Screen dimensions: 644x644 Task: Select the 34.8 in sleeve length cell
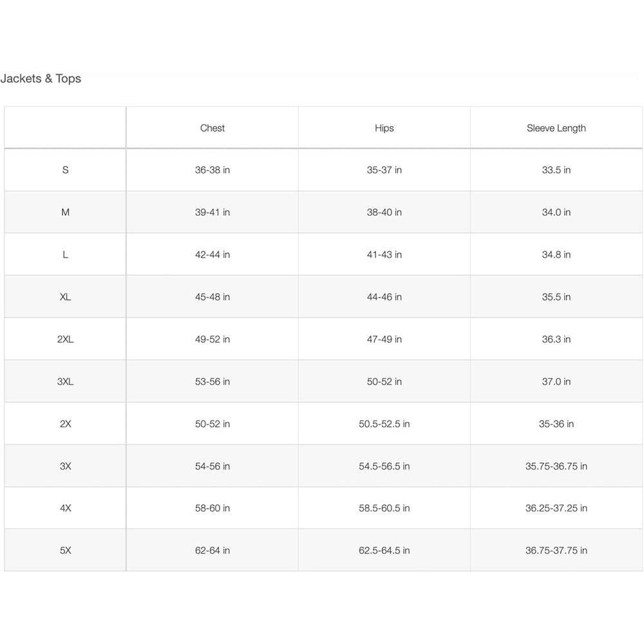click(x=556, y=255)
